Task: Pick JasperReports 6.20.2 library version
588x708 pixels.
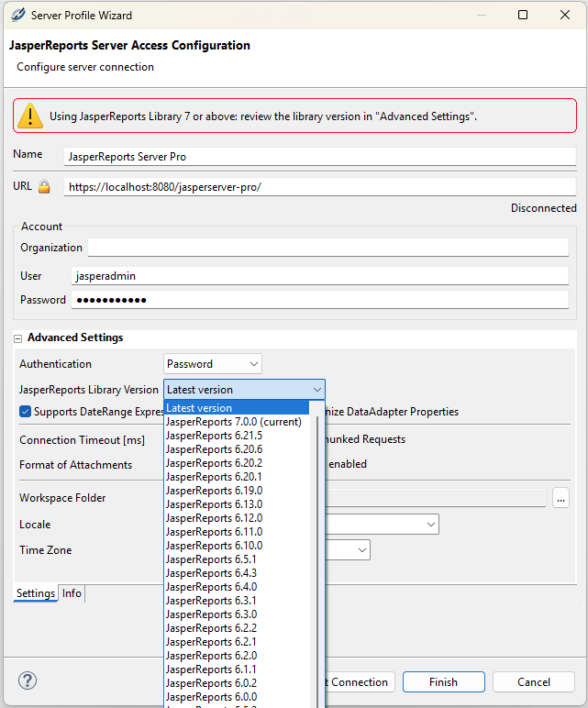Action: [x=237, y=463]
